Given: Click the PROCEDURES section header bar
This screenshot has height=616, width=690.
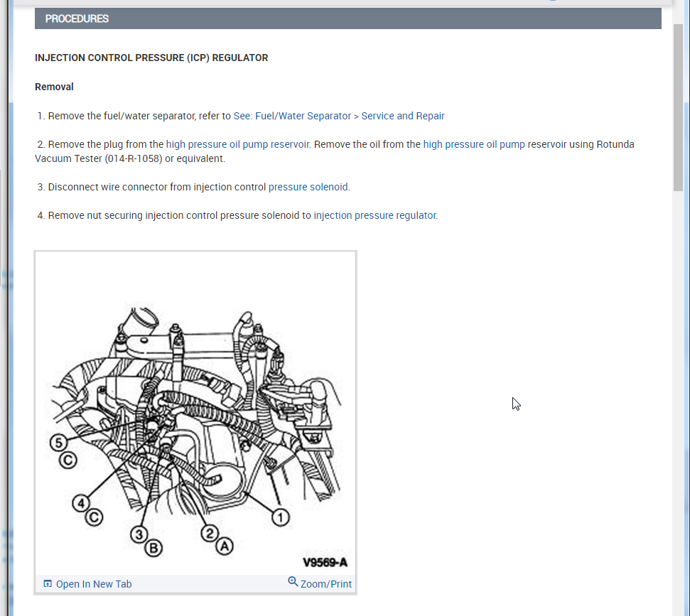Looking at the screenshot, I should (348, 18).
